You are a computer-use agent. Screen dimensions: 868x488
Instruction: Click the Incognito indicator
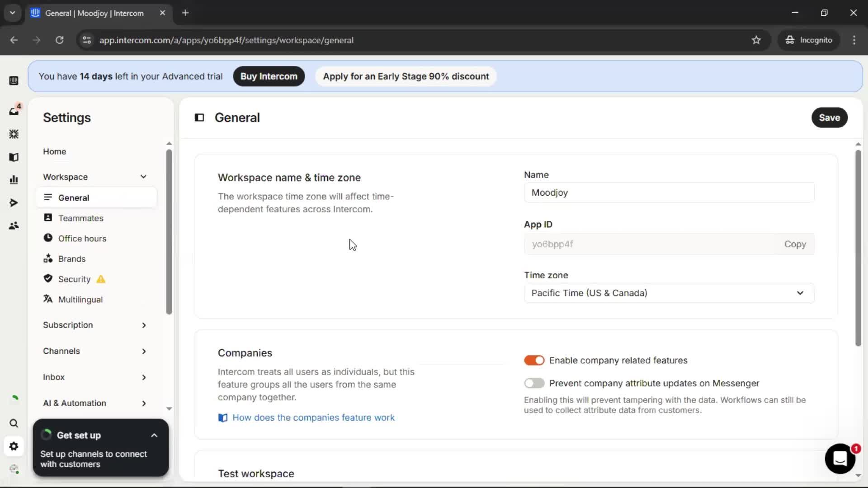pos(809,40)
